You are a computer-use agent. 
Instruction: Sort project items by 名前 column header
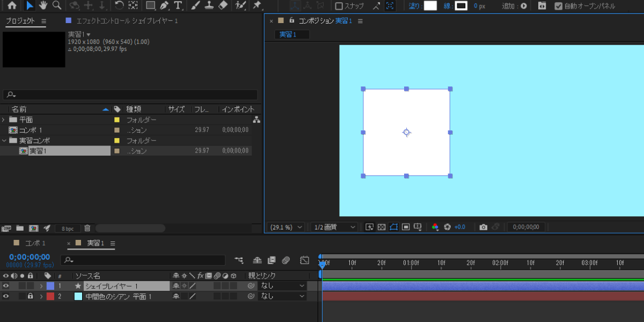pos(19,109)
